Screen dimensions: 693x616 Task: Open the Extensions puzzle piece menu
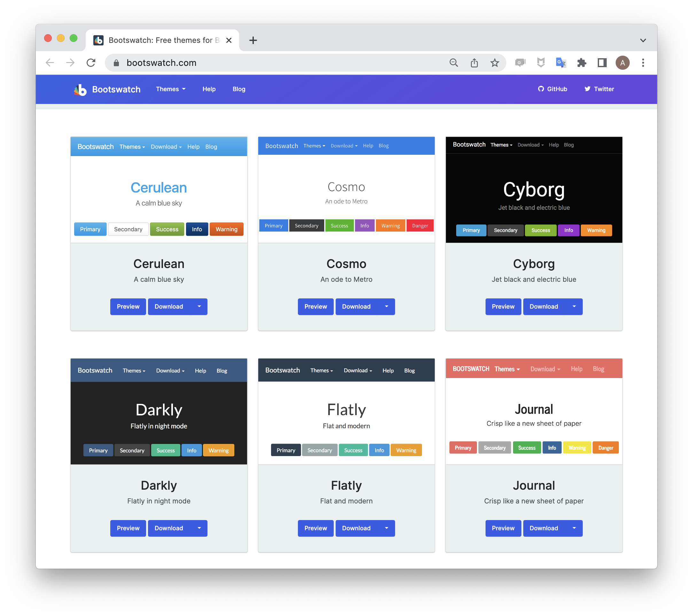(581, 63)
